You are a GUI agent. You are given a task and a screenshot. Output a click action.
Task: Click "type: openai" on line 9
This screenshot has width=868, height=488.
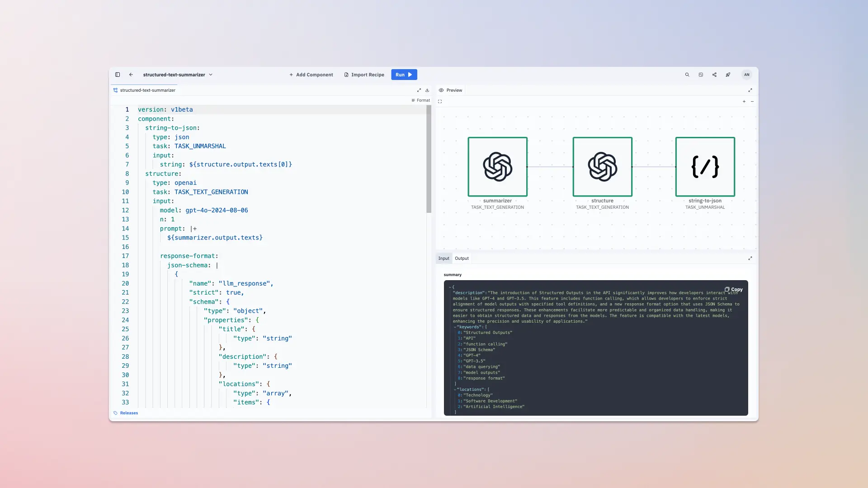tap(175, 183)
